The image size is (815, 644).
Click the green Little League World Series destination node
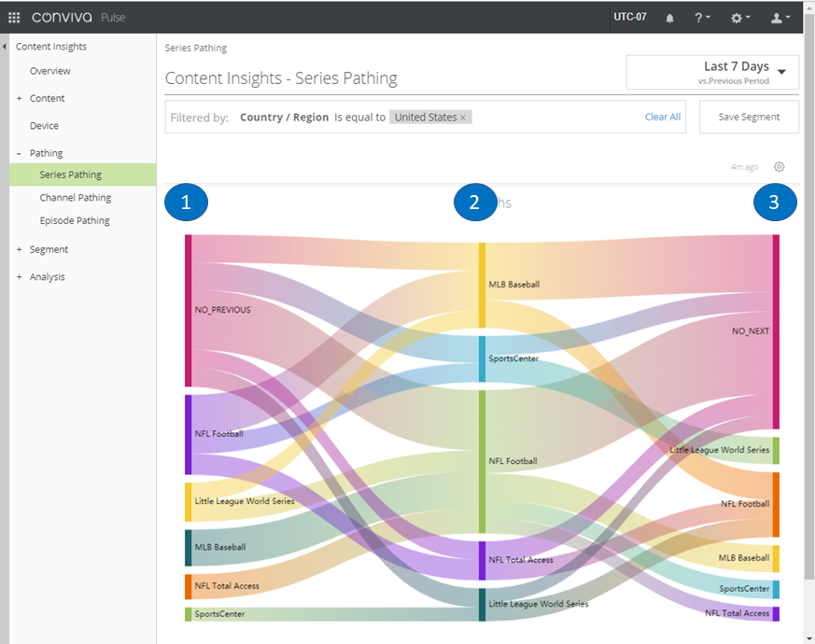point(776,451)
